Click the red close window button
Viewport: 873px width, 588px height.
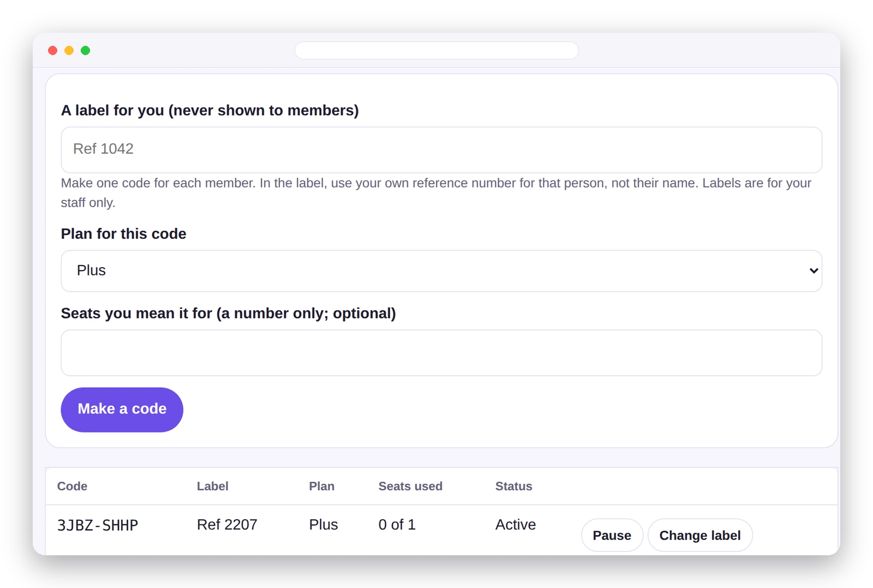click(53, 50)
